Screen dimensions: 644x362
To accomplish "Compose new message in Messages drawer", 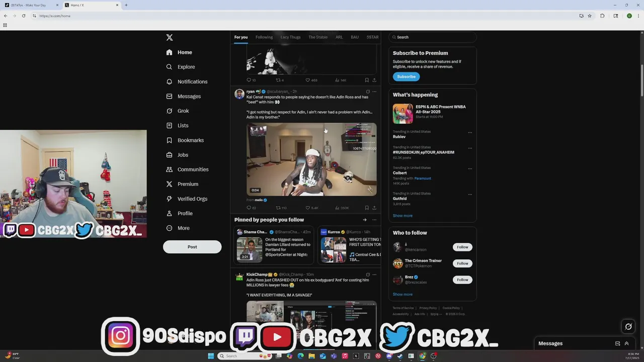I will pos(617,343).
